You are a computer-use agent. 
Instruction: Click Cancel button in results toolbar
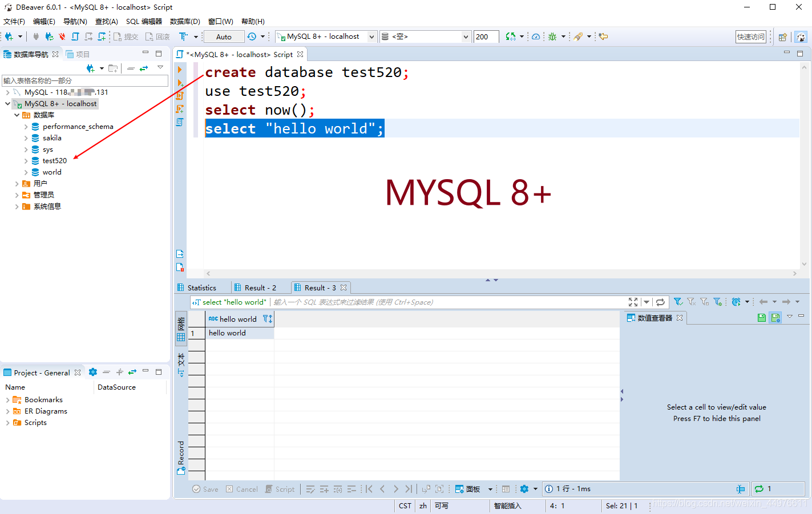(x=242, y=489)
